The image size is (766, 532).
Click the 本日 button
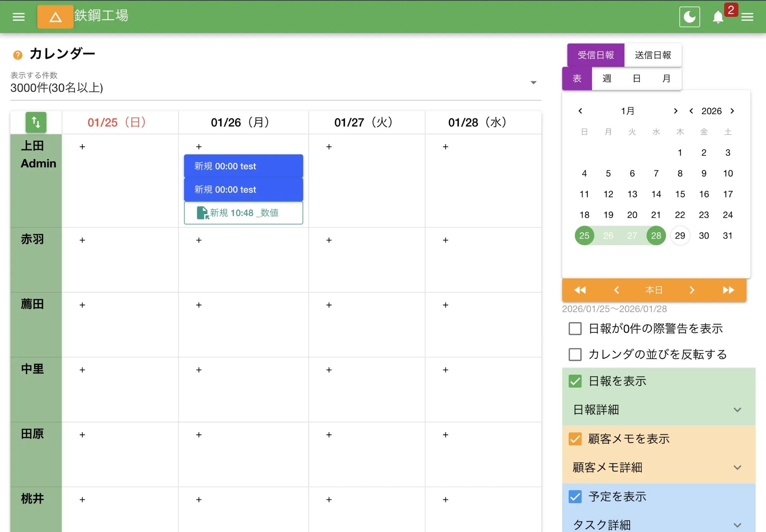click(x=654, y=290)
